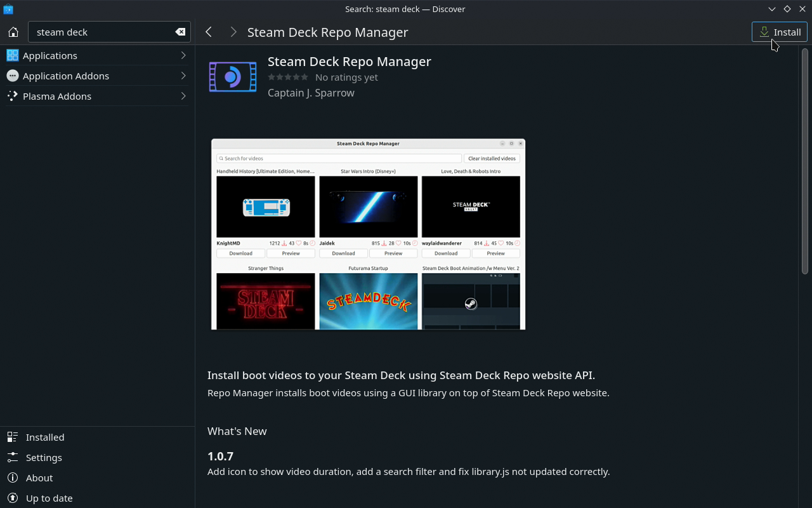Open the app screenshot preview
The height and width of the screenshot is (508, 812).
(x=368, y=234)
